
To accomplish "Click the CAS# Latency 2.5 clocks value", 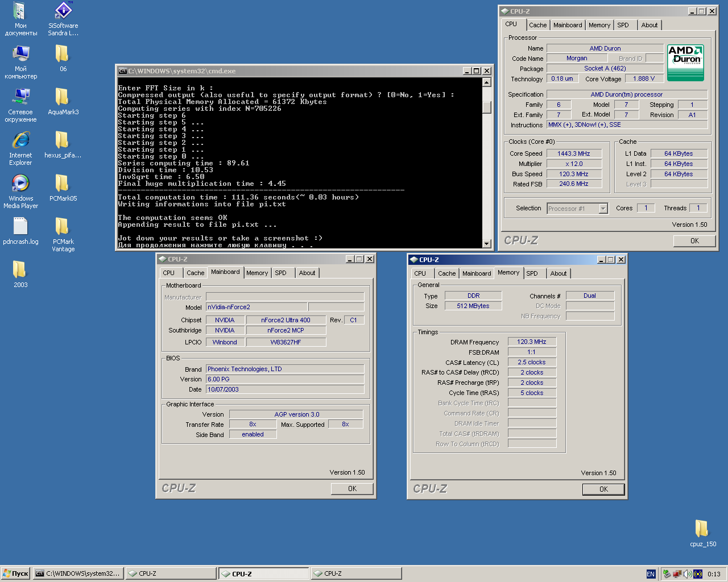I will [x=532, y=362].
